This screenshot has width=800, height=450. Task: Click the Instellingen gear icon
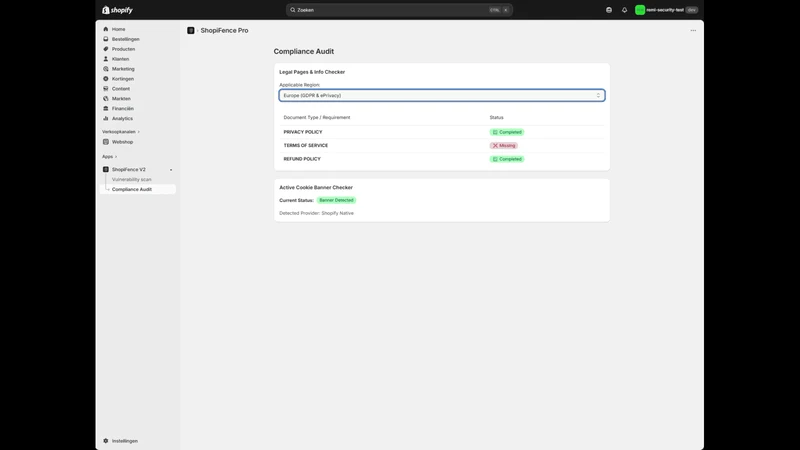[x=106, y=441]
